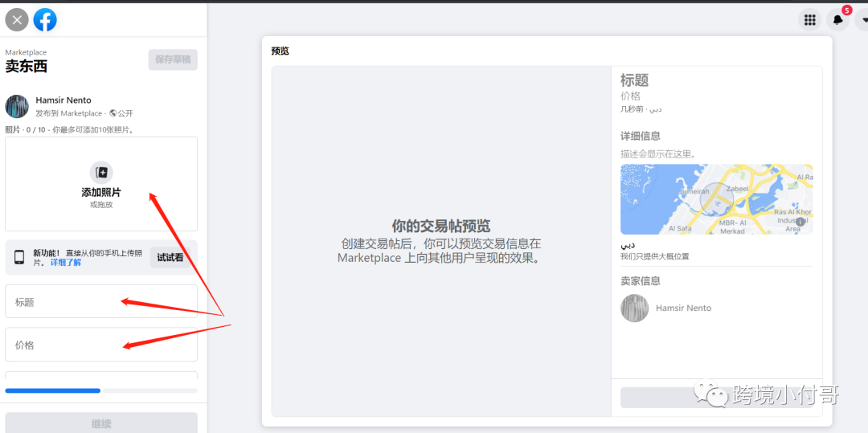This screenshot has width=868, height=433.
Task: Click the Hamsir Nento name in sidebar
Action: [x=63, y=100]
